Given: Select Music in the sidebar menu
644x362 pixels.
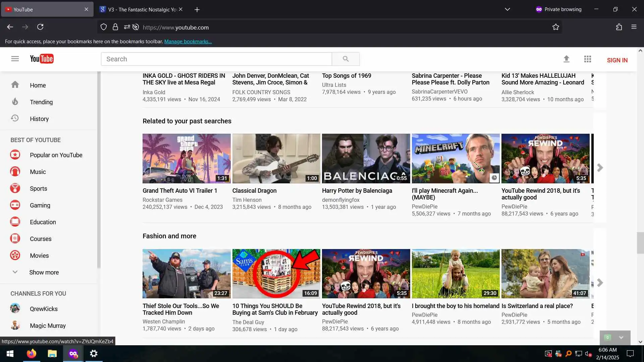Looking at the screenshot, I should pos(38,172).
